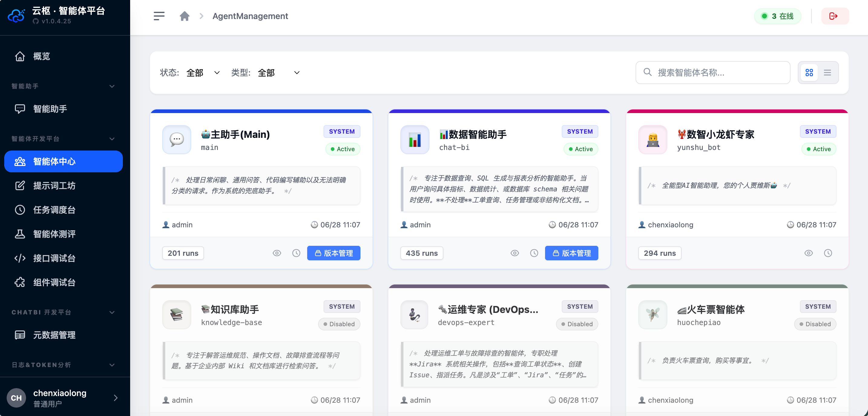Click SYSTEM tag on 主助手(Main) card
Screen dimensions: 868x416
click(342, 131)
